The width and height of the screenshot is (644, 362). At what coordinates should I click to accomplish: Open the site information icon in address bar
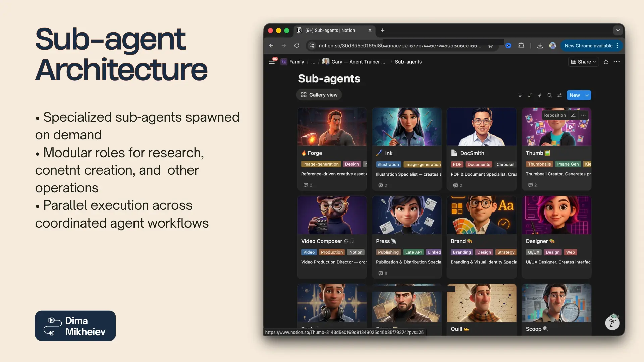point(312,46)
